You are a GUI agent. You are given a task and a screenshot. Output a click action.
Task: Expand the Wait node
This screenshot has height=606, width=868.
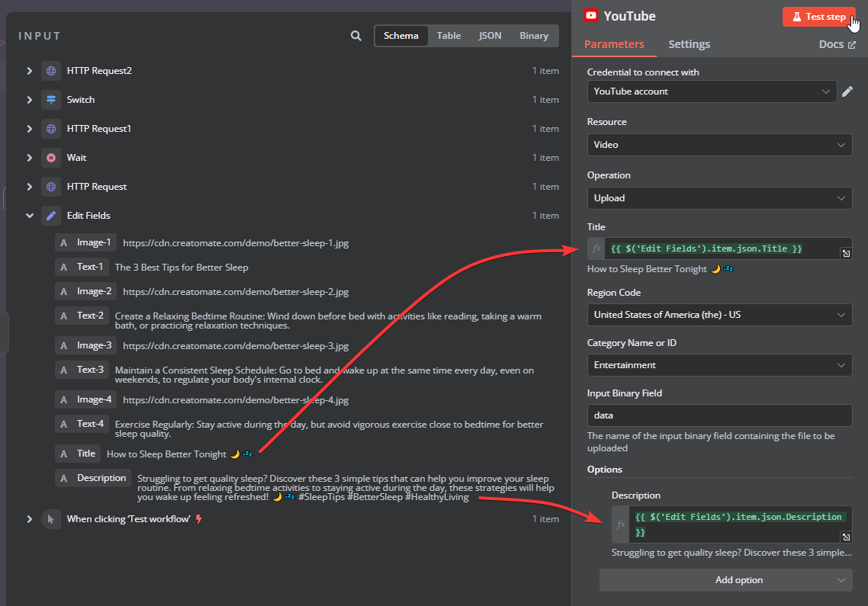[29, 158]
